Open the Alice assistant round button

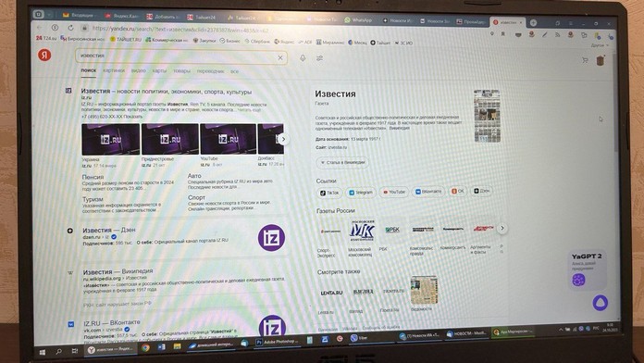coord(601,303)
